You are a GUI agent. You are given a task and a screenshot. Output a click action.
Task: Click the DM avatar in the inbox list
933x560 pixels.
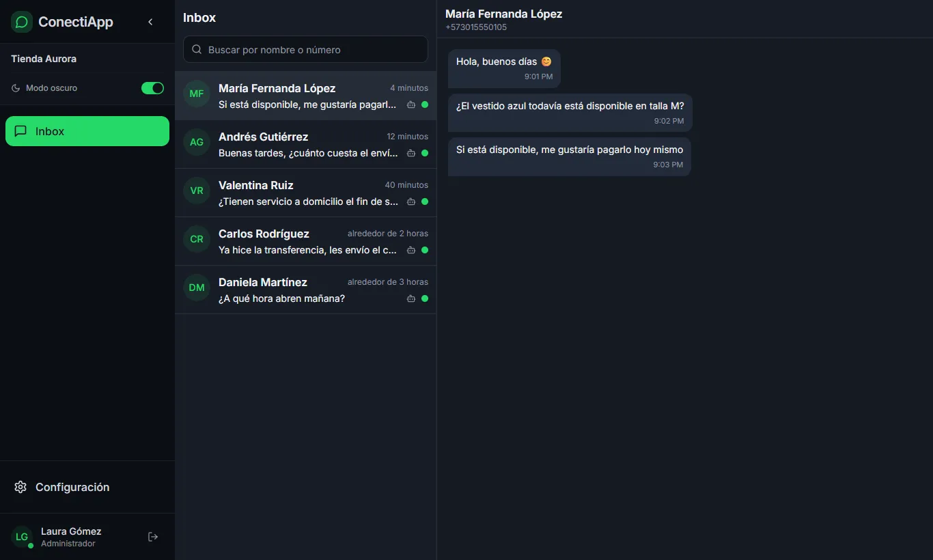point(197,288)
